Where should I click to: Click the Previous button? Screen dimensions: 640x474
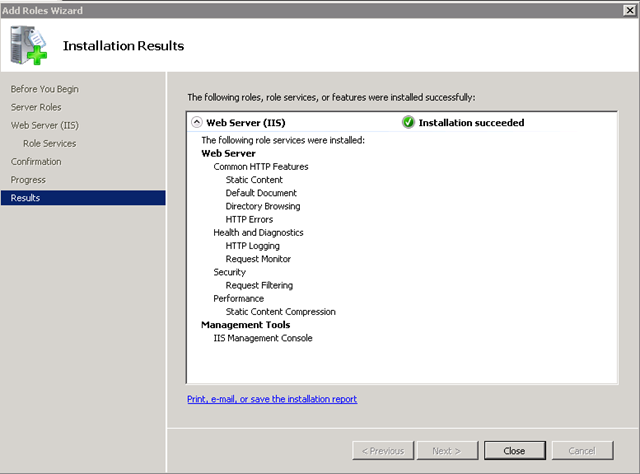[383, 451]
